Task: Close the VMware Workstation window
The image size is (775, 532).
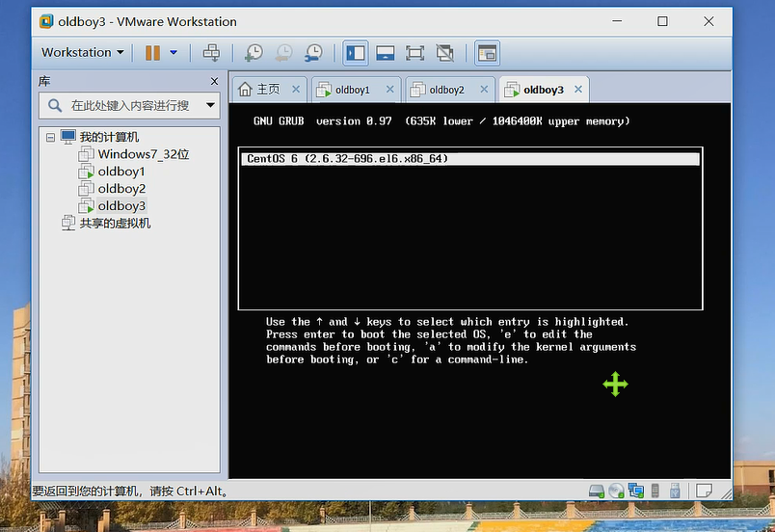Action: [x=708, y=21]
